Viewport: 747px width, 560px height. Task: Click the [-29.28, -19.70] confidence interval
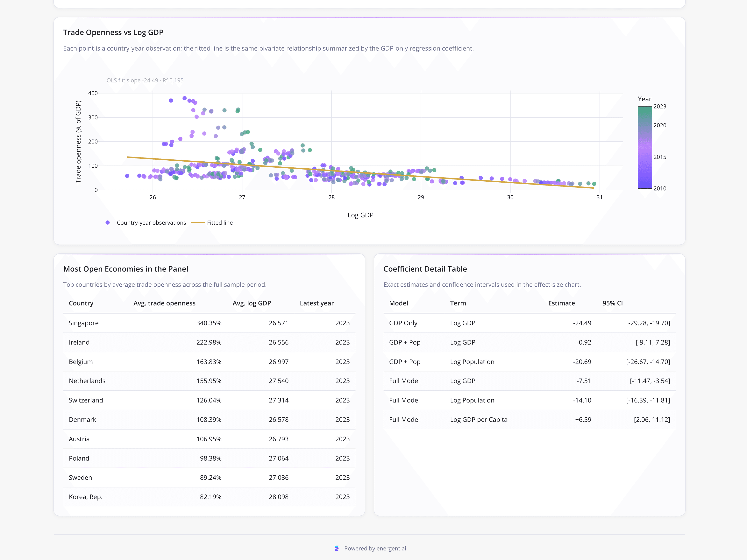click(x=648, y=323)
